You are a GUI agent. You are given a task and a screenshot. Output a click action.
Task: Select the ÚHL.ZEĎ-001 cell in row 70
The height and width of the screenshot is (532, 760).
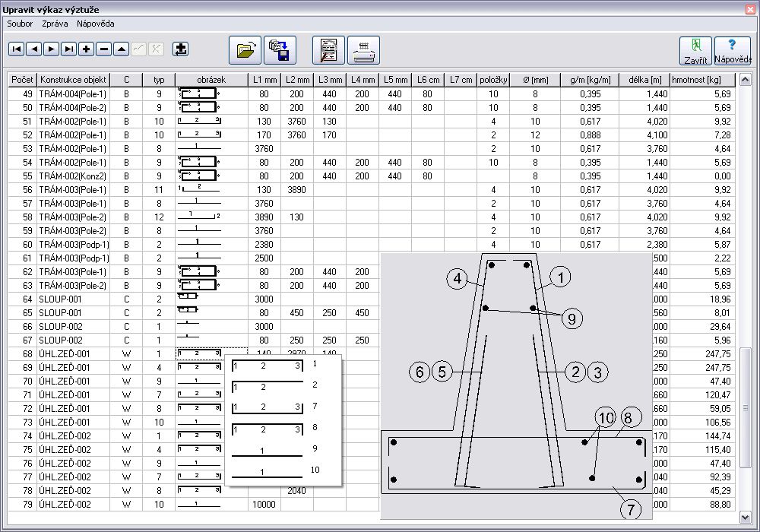pos(73,382)
